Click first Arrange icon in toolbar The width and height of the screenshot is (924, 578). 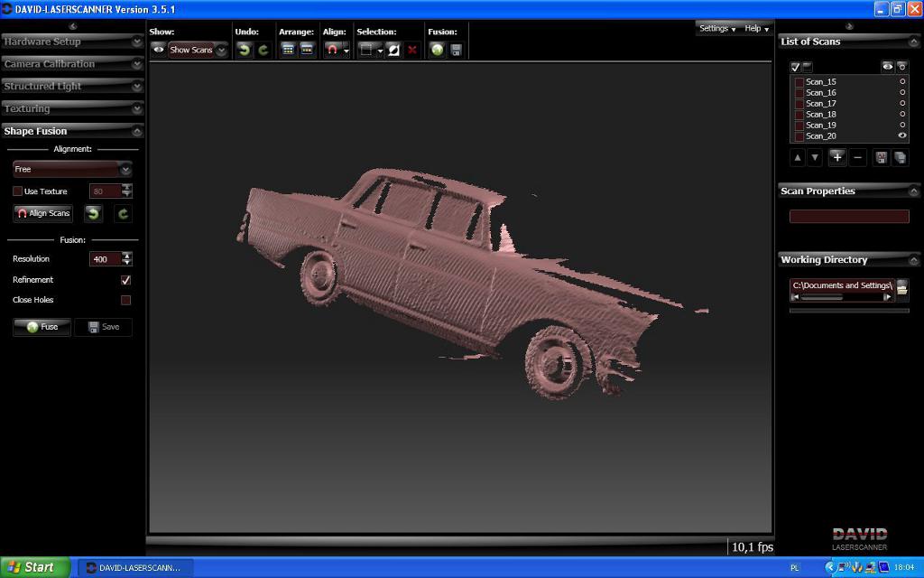pos(288,51)
